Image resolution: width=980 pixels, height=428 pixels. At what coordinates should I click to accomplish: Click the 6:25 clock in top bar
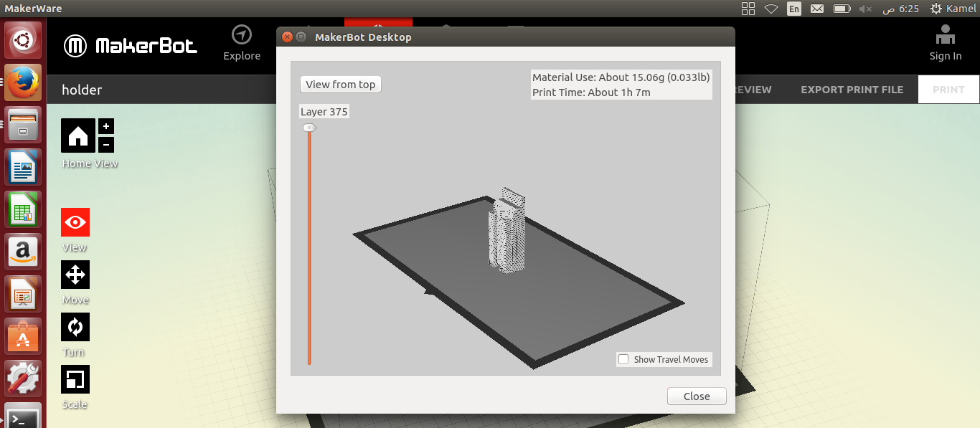[909, 9]
